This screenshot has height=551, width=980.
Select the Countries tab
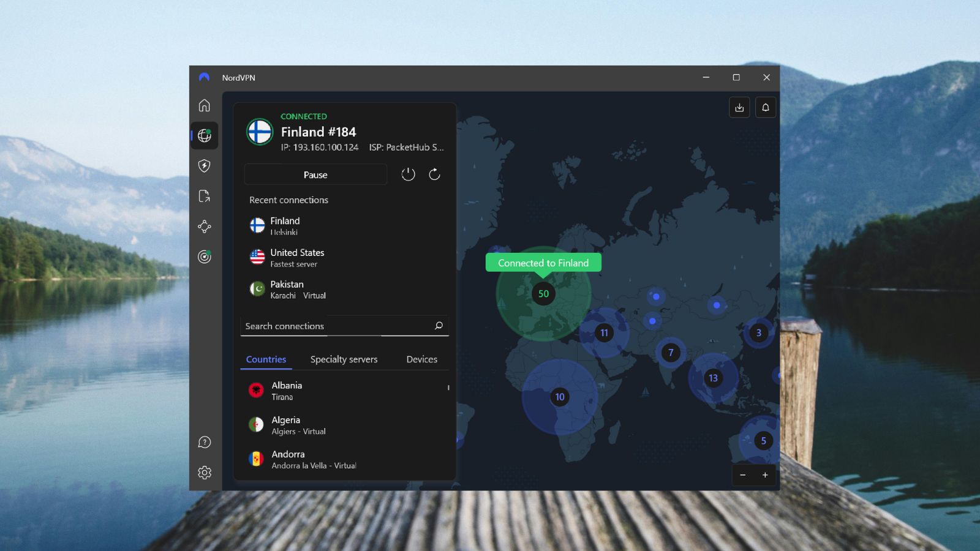pyautogui.click(x=266, y=359)
